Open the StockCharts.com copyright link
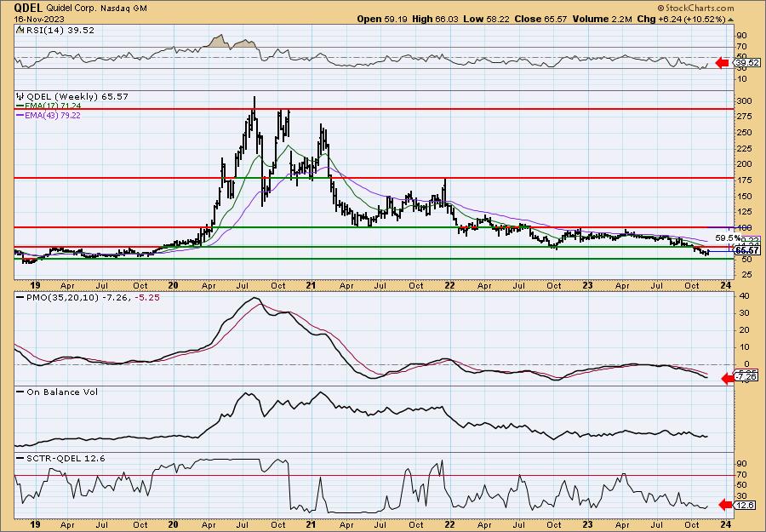 [695, 8]
